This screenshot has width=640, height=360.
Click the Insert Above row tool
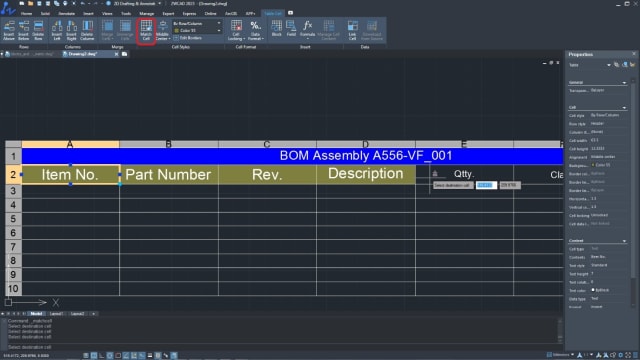pyautogui.click(x=9, y=30)
